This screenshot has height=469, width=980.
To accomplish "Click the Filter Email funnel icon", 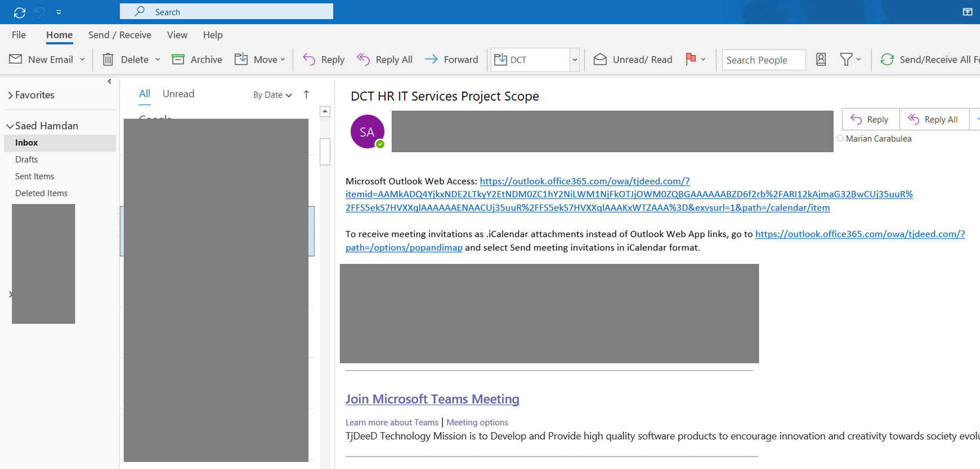I will pos(846,59).
